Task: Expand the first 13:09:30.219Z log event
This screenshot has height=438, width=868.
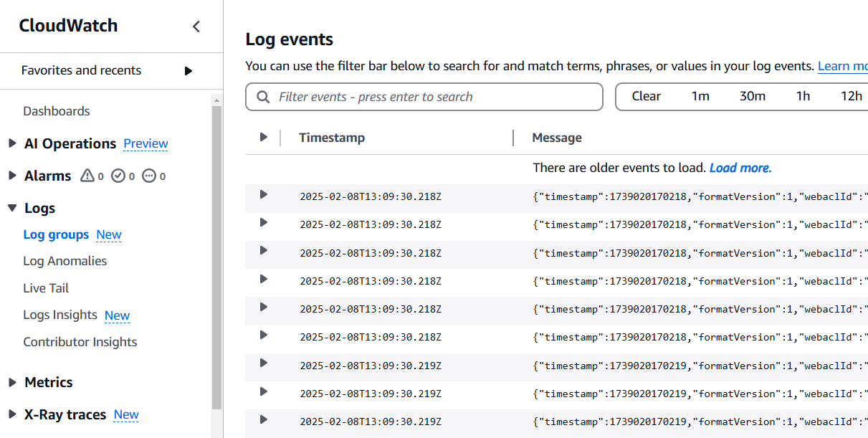Action: [264, 363]
